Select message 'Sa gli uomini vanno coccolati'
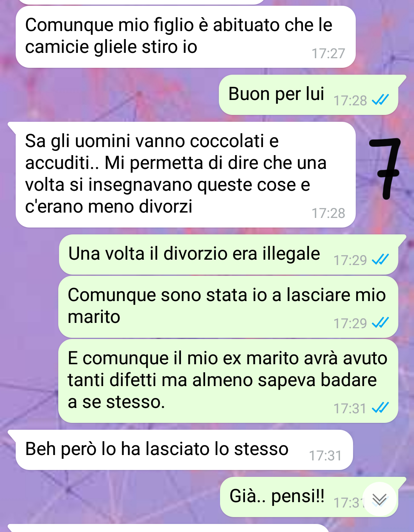Screen dimensions: 414x532 pyautogui.click(x=186, y=175)
